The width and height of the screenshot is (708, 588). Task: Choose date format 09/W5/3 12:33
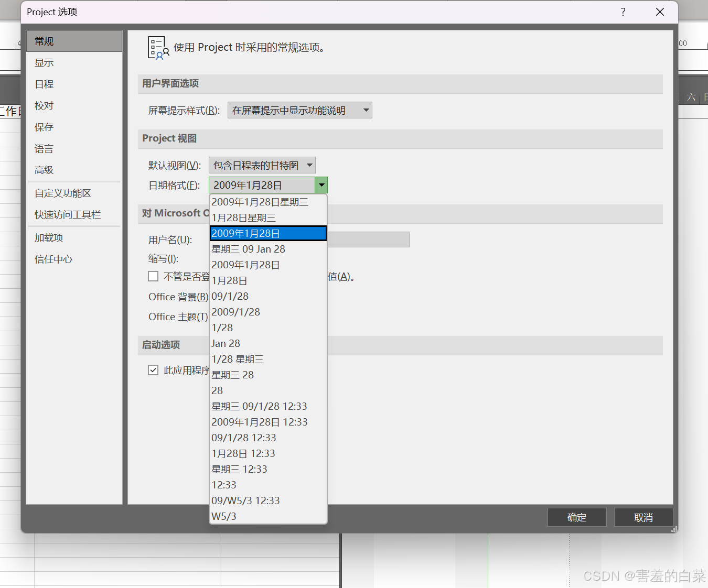click(x=268, y=500)
